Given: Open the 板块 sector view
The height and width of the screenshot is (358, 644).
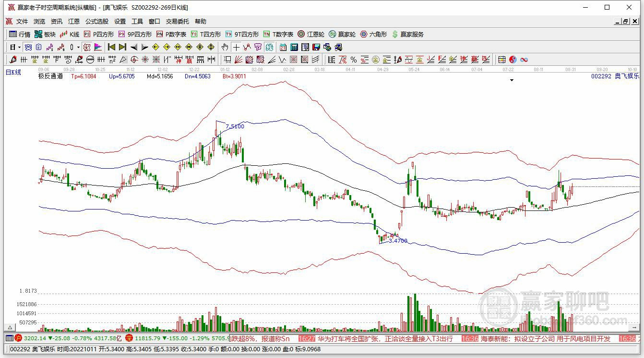Looking at the screenshot, I should pos(45,34).
